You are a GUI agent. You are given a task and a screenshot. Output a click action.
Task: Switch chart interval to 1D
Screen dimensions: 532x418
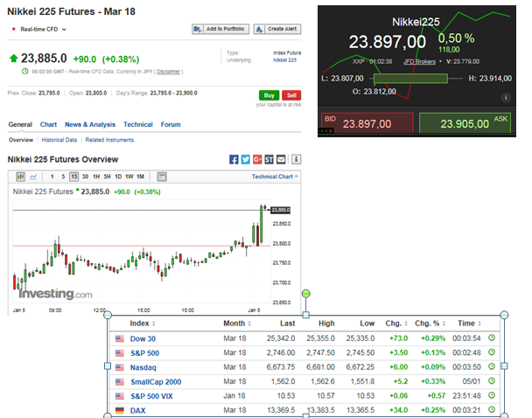coord(118,177)
